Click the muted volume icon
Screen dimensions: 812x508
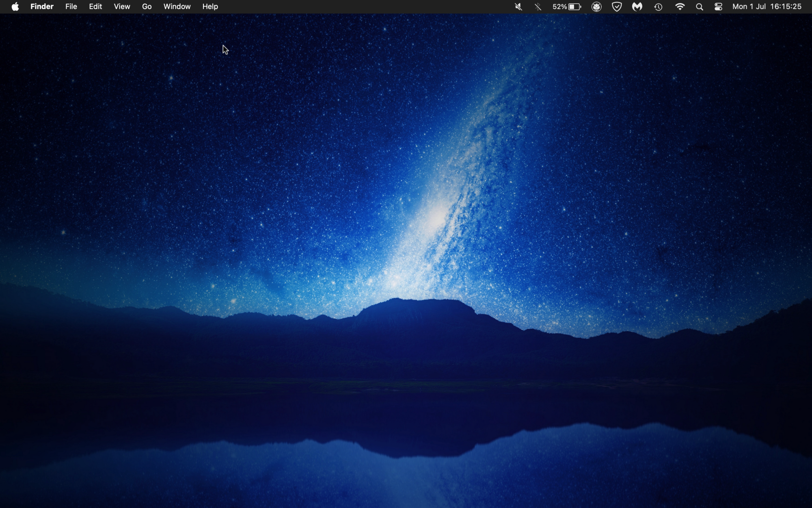[x=518, y=7]
